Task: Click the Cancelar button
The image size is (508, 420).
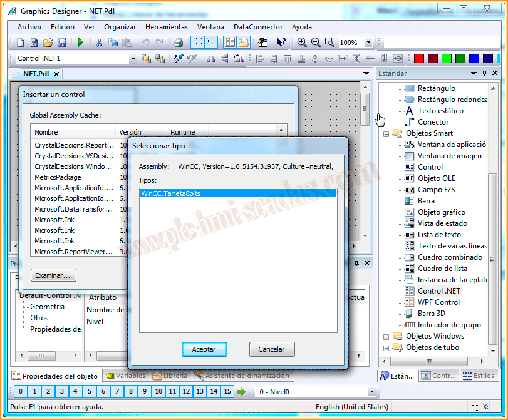Action: click(271, 349)
